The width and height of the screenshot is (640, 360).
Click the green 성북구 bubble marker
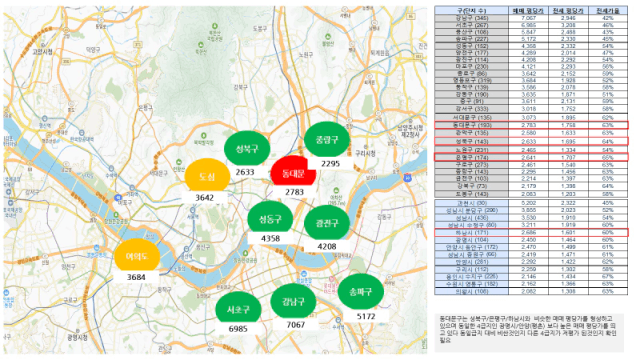(x=247, y=149)
